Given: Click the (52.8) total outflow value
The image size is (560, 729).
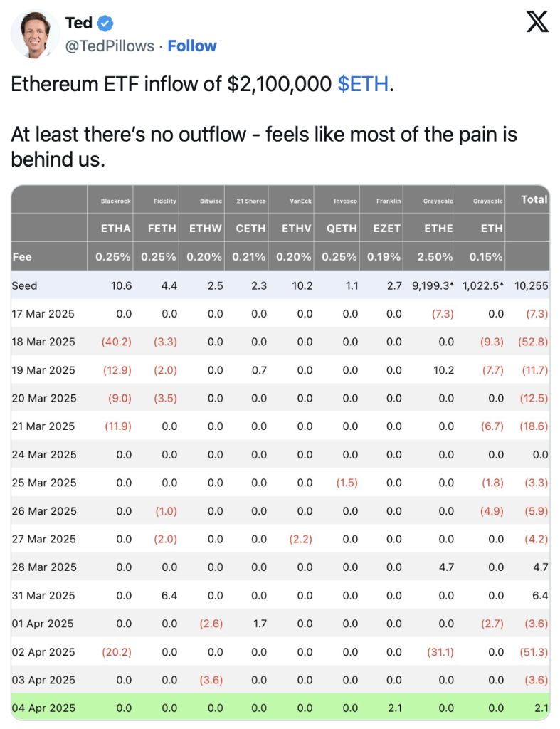Looking at the screenshot, I should 533,342.
